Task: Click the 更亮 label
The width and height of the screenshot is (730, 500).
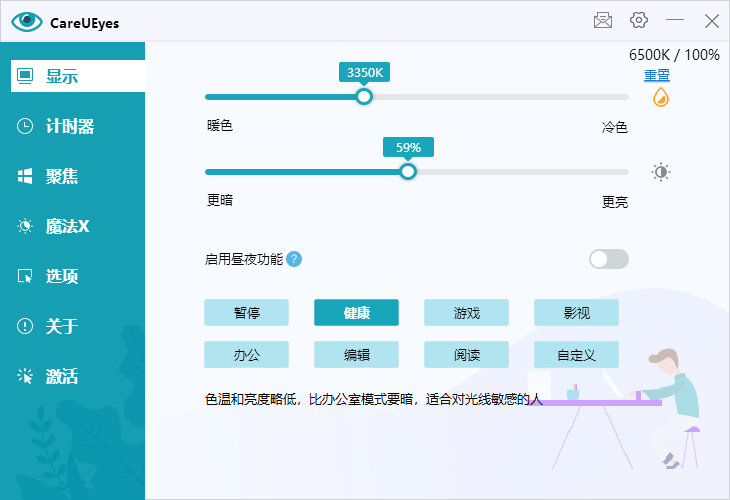Action: 615,202
